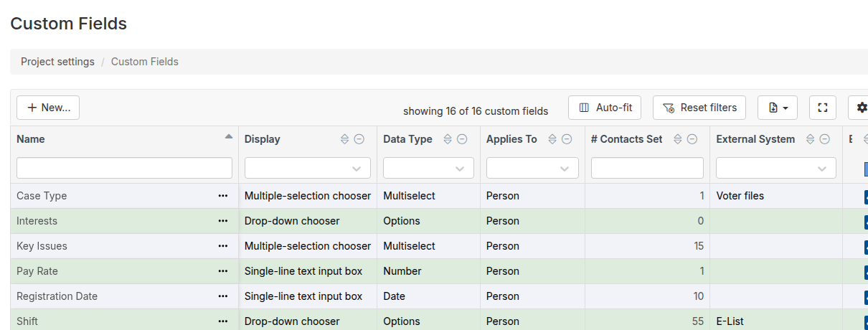Open the export file dropdown
The image size is (868, 330).
click(x=778, y=108)
